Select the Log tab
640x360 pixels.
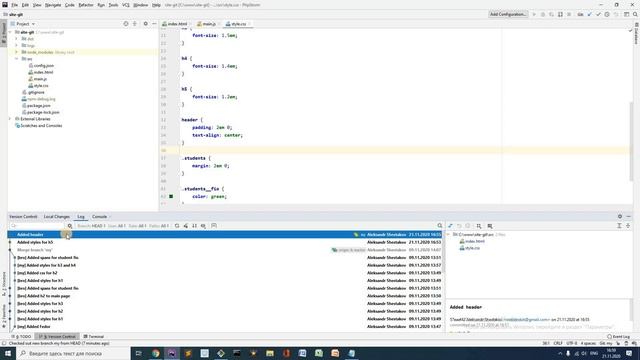(81, 217)
